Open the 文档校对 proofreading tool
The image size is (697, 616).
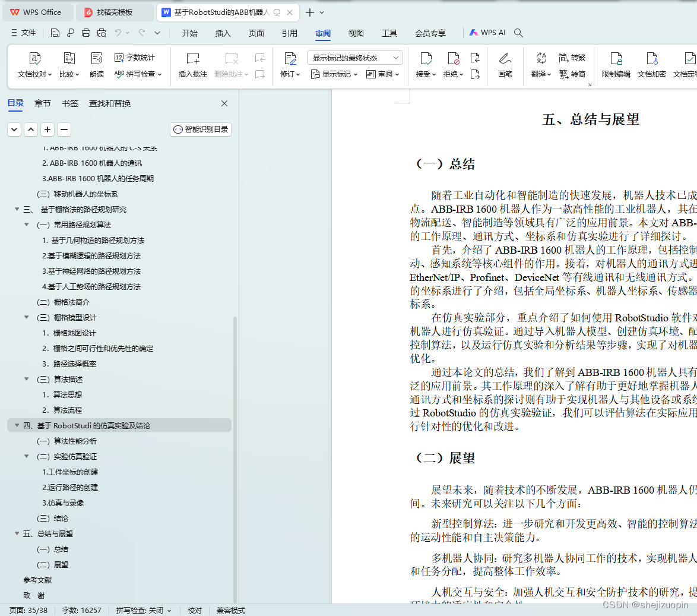coord(34,65)
